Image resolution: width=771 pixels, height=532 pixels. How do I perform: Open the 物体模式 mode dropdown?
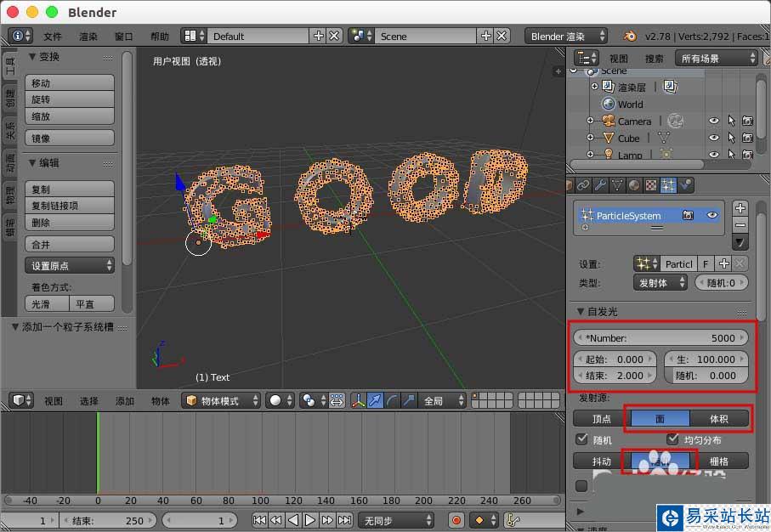point(222,400)
